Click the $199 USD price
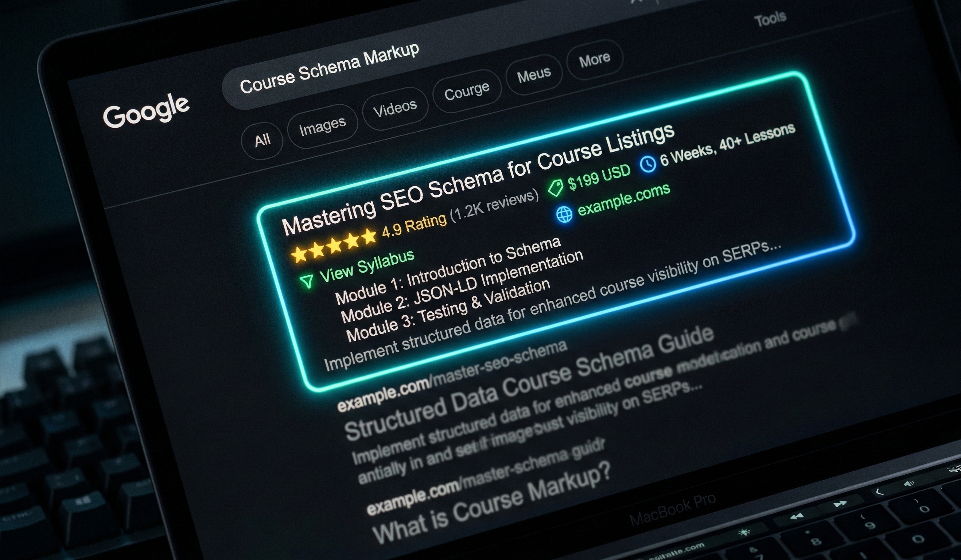The height and width of the screenshot is (560, 961). 599,178
